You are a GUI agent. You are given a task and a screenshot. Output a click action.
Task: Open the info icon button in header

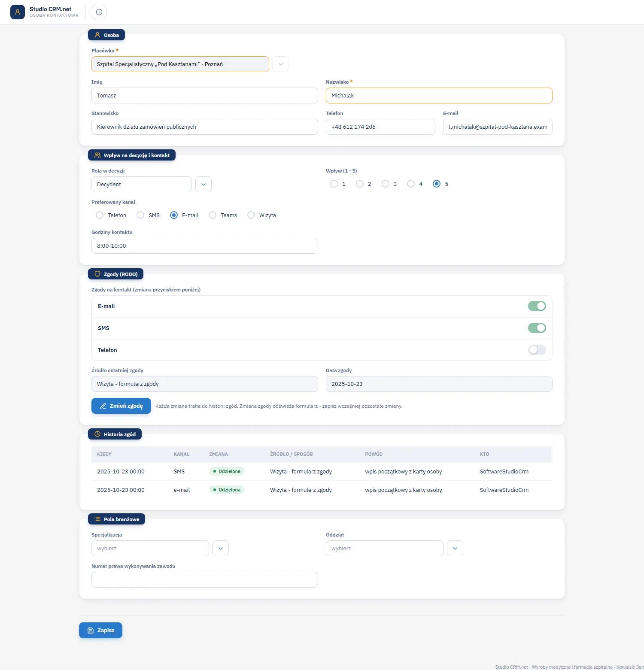tap(99, 12)
